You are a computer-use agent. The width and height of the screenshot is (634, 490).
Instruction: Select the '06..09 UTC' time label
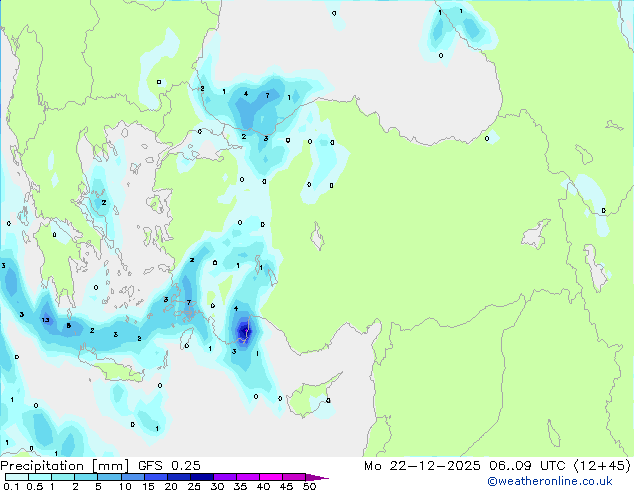click(527, 466)
